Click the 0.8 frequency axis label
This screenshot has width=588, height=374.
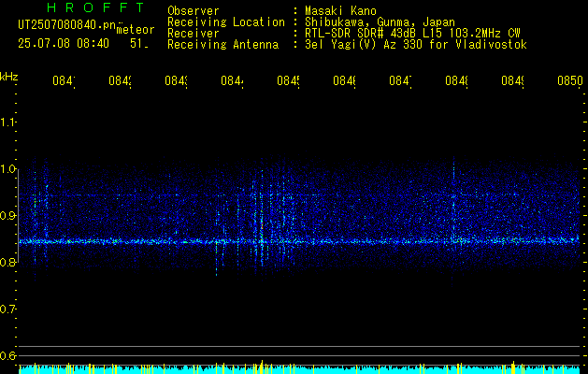click(7, 262)
